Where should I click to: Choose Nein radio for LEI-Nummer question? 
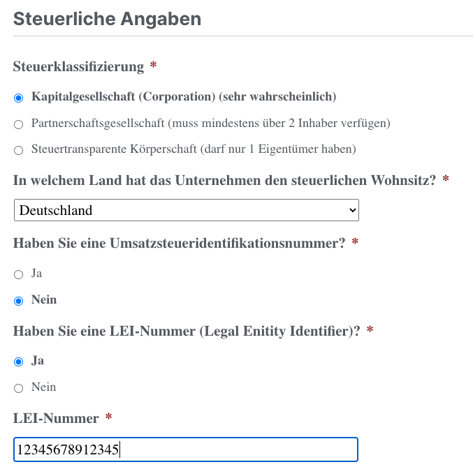[x=19, y=388]
